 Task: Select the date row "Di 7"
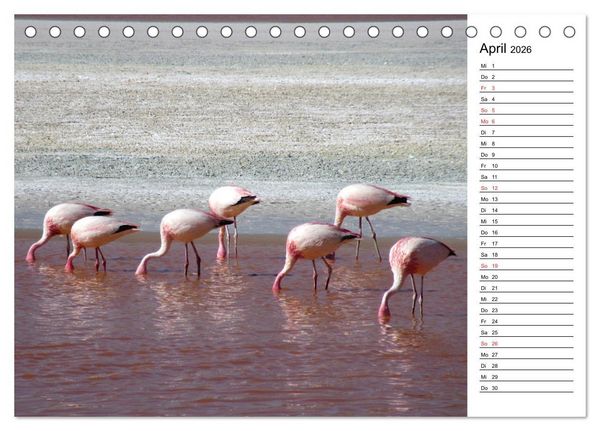pos(527,132)
